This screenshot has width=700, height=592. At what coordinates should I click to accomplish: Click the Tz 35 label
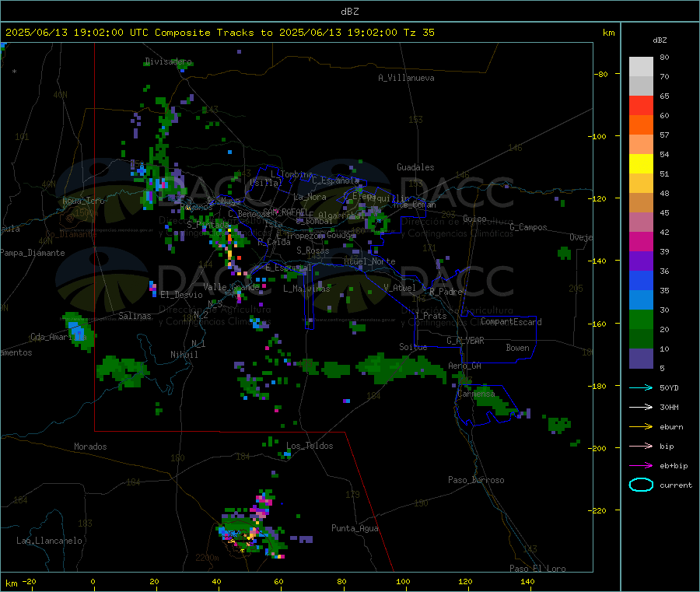pyautogui.click(x=418, y=33)
